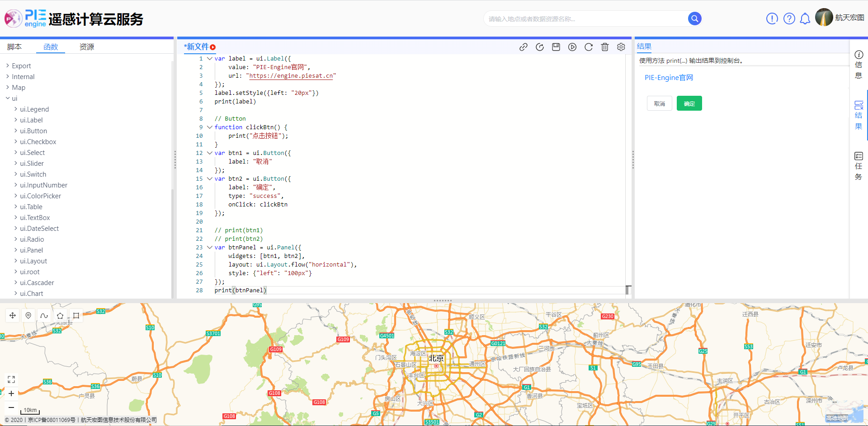Viewport: 868px width, 426px height.
Task: Click the green 确定 button
Action: pyautogui.click(x=689, y=104)
